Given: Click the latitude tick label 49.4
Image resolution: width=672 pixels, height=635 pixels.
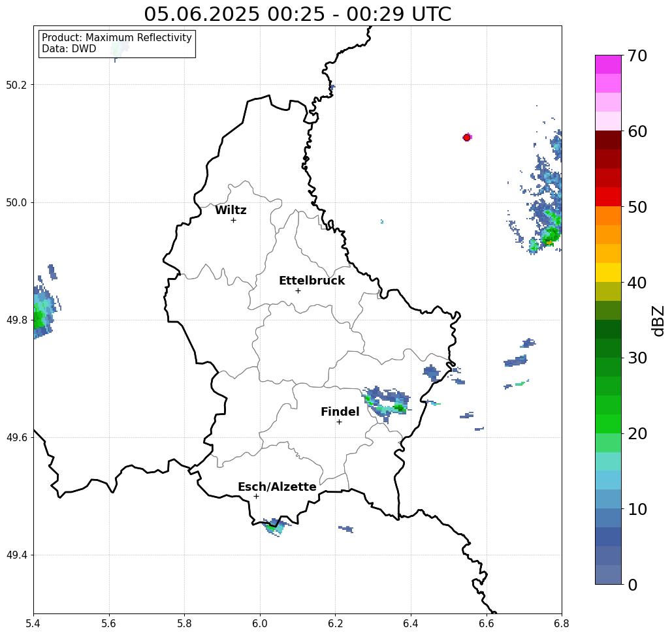Looking at the screenshot, I should point(16,555).
